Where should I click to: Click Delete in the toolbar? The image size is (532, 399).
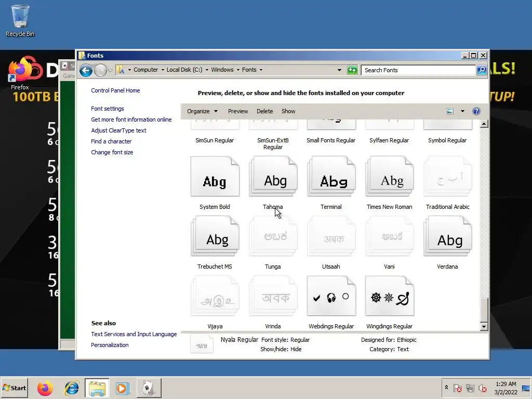click(264, 111)
